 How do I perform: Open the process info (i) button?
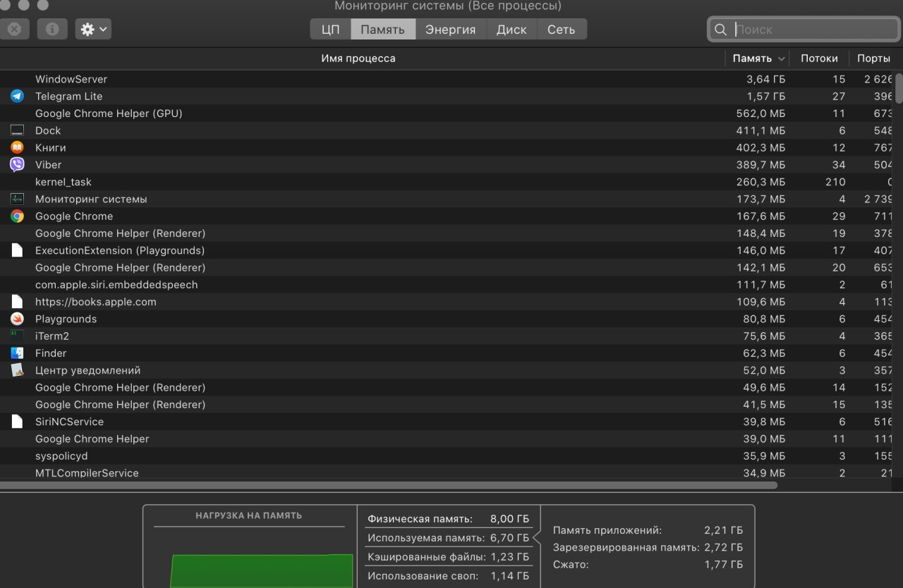[x=51, y=29]
